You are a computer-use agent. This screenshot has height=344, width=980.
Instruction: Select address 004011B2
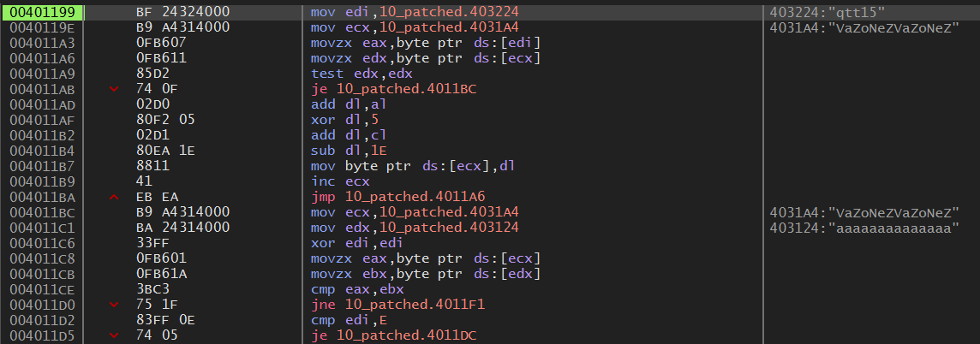tap(43, 135)
